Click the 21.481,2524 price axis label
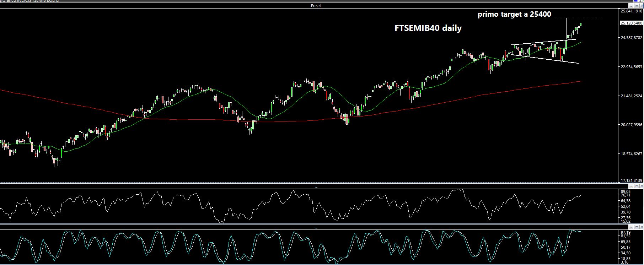 [x=631, y=96]
